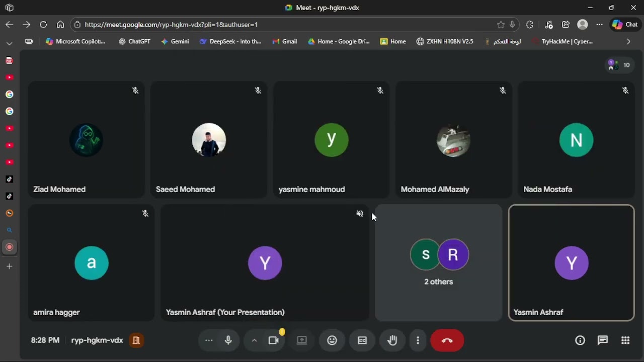Open the browser settings three-dots menu
The height and width of the screenshot is (362, 644).
pos(600,25)
